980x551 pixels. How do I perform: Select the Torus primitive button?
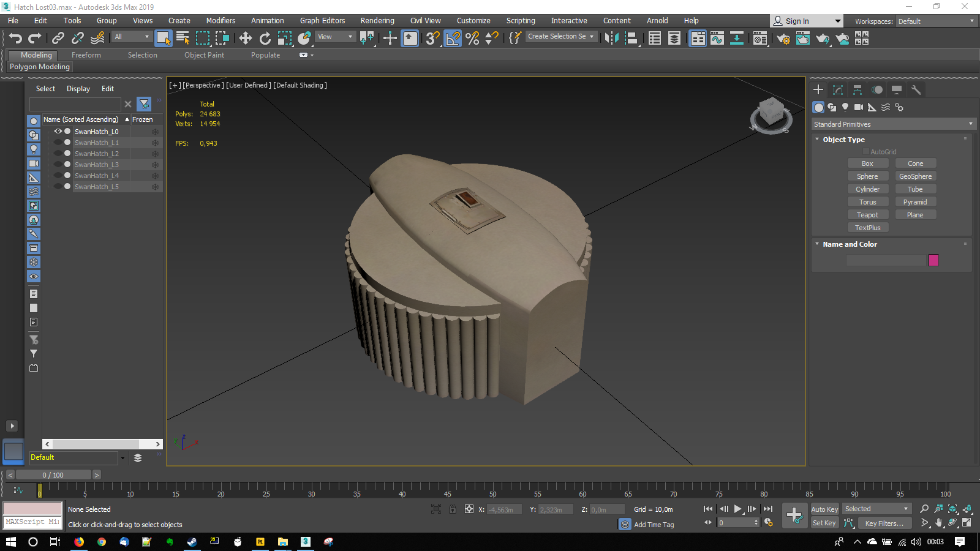click(867, 202)
